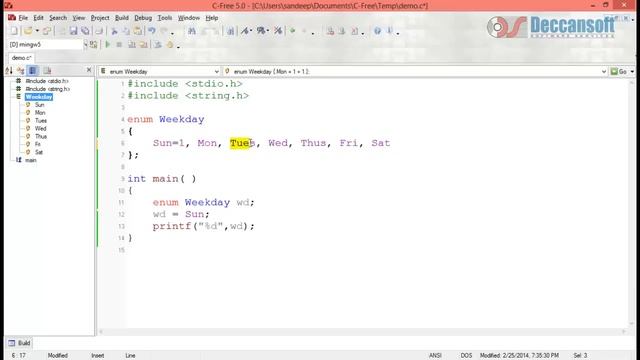Image resolution: width=640 pixels, height=360 pixels.
Task: Click 'DOS' line-ending in the status bar
Action: click(x=466, y=356)
